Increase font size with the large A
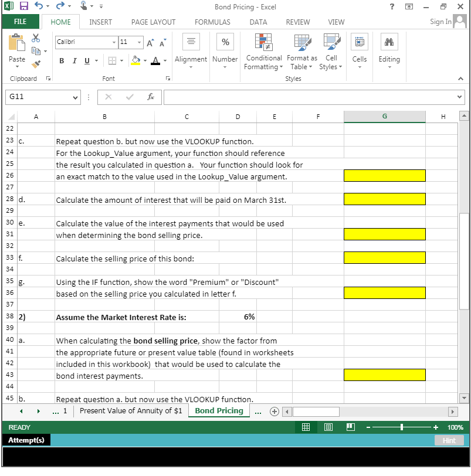The image size is (471, 476). [x=150, y=43]
